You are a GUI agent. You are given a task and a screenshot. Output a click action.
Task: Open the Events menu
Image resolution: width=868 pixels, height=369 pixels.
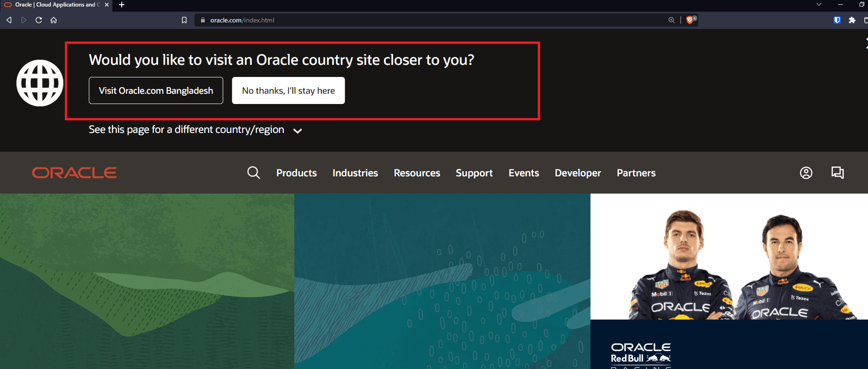[524, 173]
